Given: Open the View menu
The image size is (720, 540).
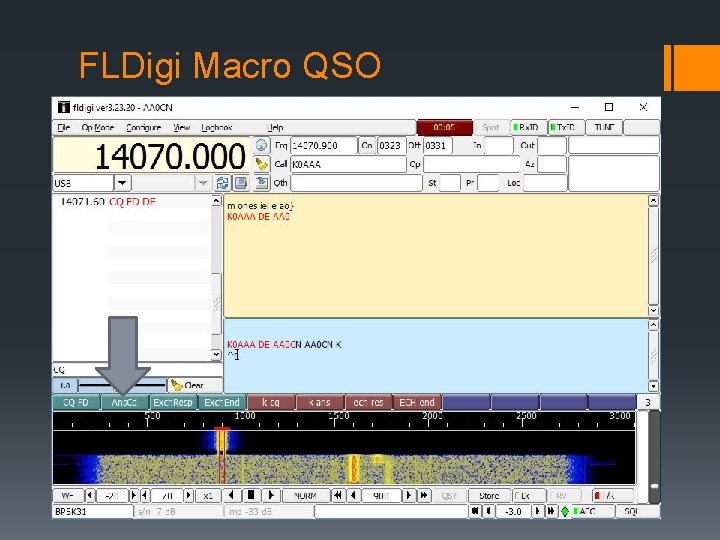Looking at the screenshot, I should pos(182,127).
